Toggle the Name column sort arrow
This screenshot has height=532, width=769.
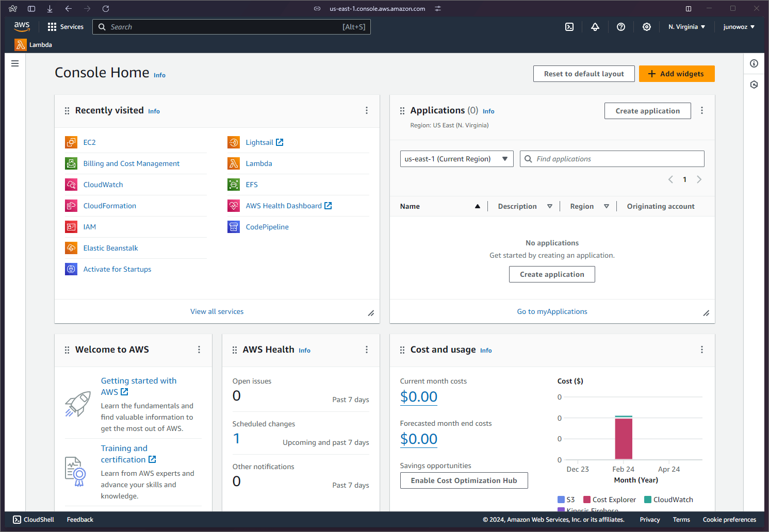click(x=477, y=206)
